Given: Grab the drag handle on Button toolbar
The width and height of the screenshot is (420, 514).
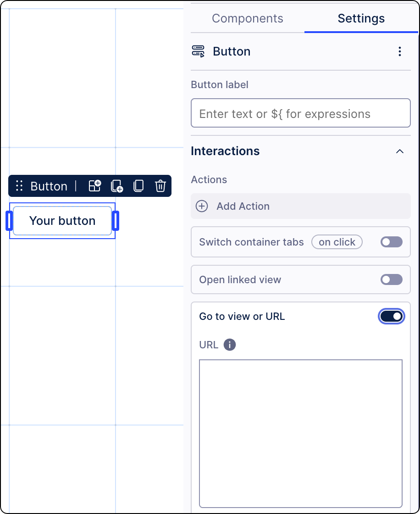Looking at the screenshot, I should click(19, 186).
